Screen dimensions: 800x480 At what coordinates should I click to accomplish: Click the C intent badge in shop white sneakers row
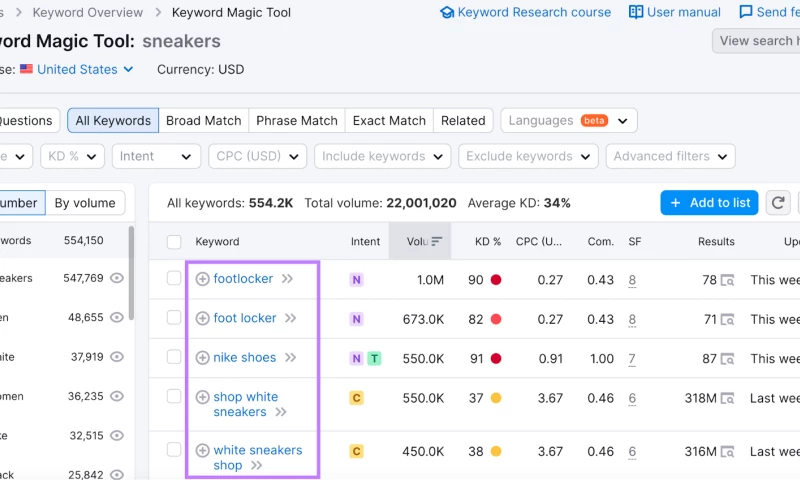356,398
